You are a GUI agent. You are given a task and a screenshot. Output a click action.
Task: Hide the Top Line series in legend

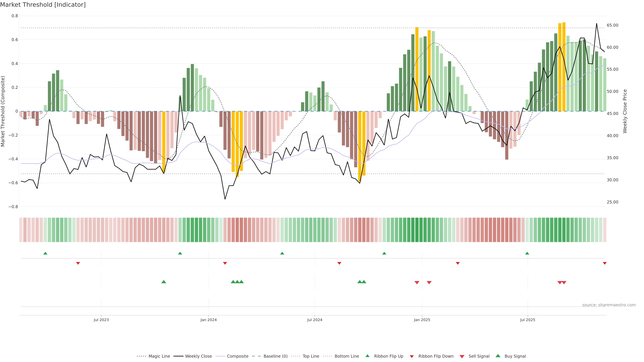[311, 356]
